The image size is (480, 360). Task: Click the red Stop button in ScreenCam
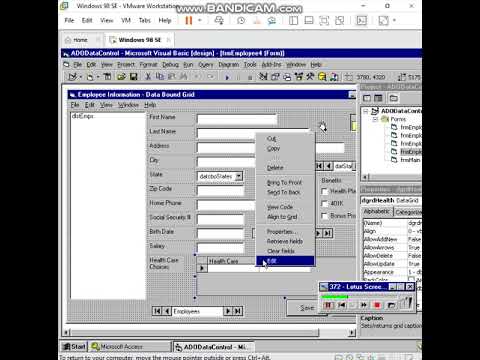pos(377,305)
